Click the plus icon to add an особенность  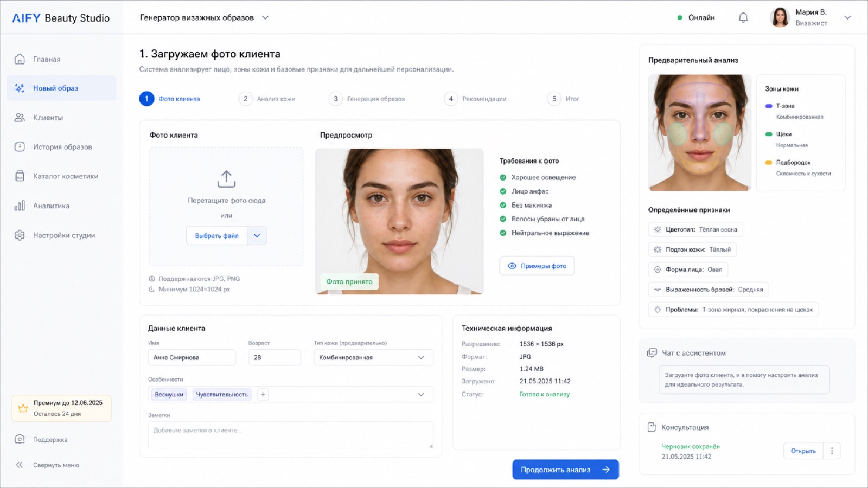(x=263, y=394)
